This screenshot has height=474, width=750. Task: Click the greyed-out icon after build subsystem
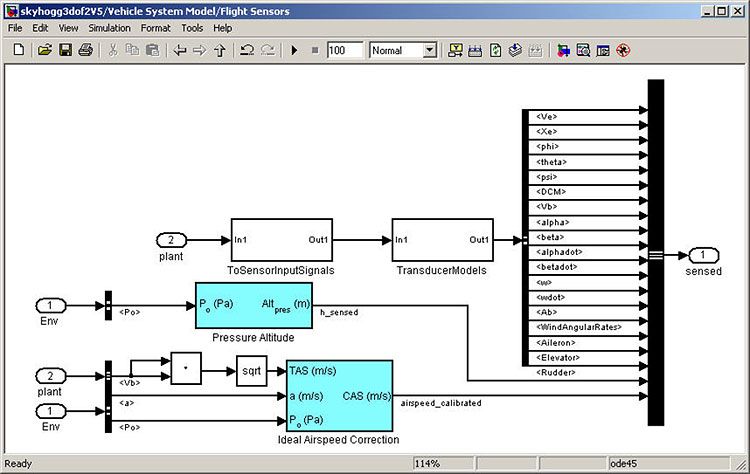pyautogui.click(x=535, y=50)
